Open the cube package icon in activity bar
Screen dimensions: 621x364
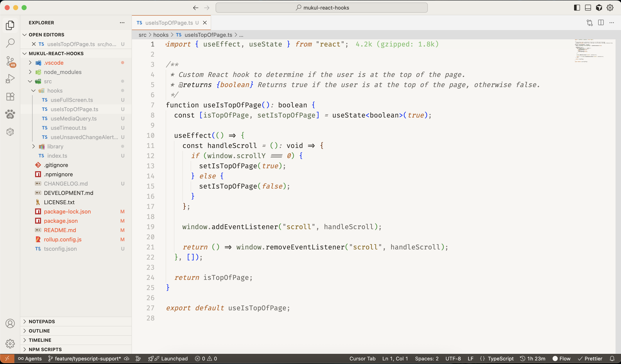10,132
